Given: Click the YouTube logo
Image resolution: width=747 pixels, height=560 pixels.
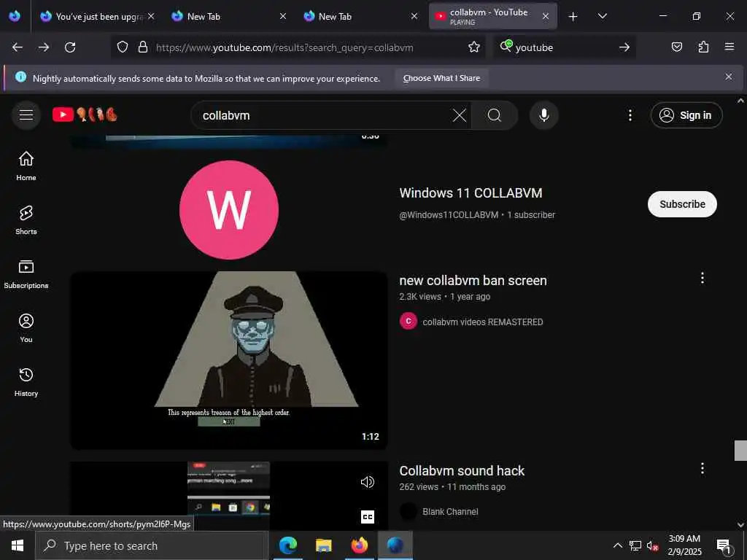Looking at the screenshot, I should click(x=85, y=114).
